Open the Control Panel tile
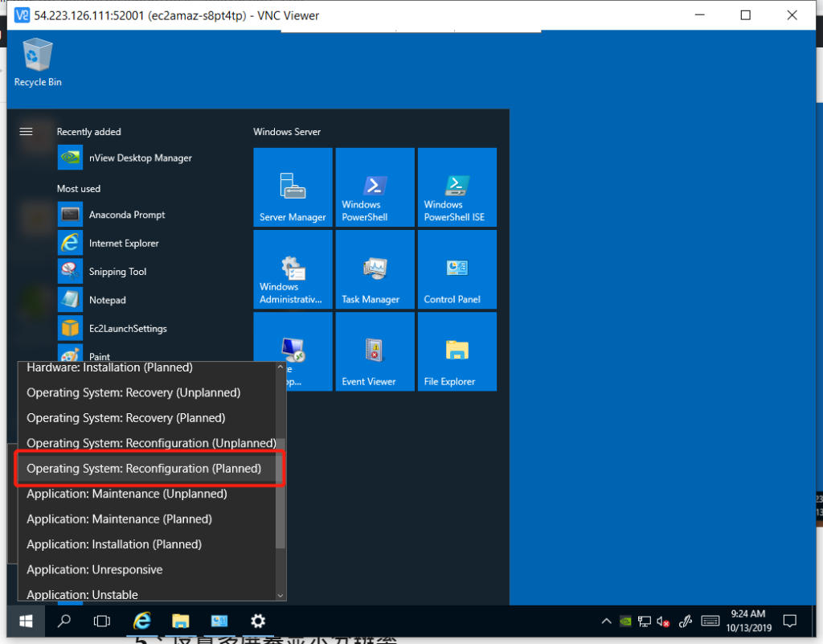This screenshot has width=823, height=644. pos(457,269)
